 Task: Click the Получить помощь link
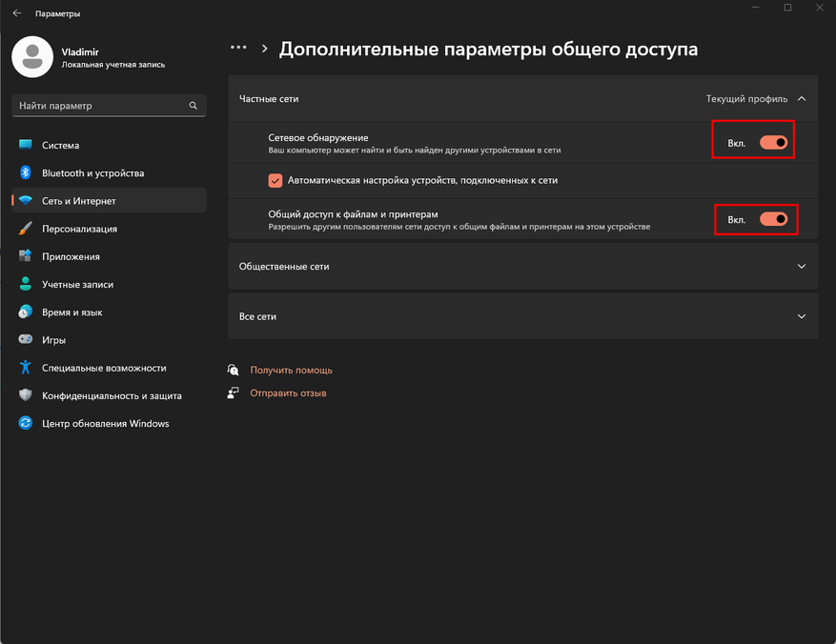[291, 370]
